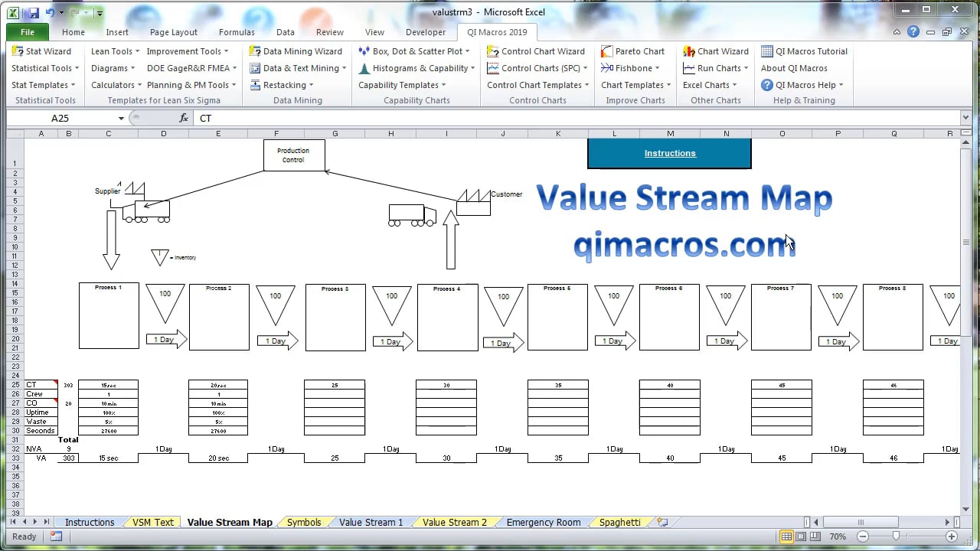Open the Restacking tool menu
The width and height of the screenshot is (980, 551).
click(283, 85)
